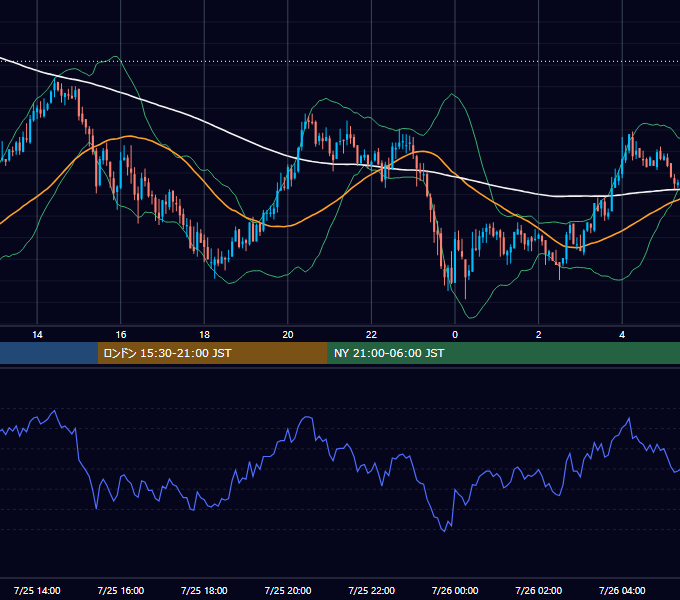Click the 0 hour axis label
This screenshot has height=600, width=680.
click(x=455, y=335)
